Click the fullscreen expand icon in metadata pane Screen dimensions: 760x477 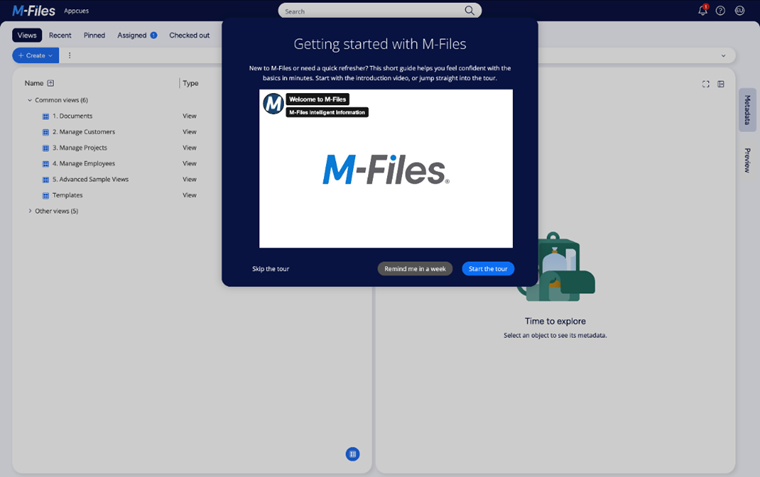coord(706,84)
